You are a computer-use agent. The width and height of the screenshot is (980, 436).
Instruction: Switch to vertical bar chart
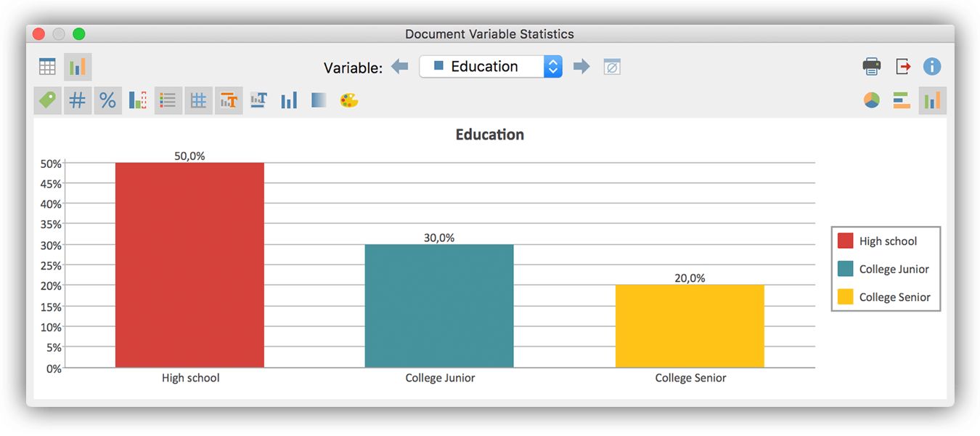point(932,100)
